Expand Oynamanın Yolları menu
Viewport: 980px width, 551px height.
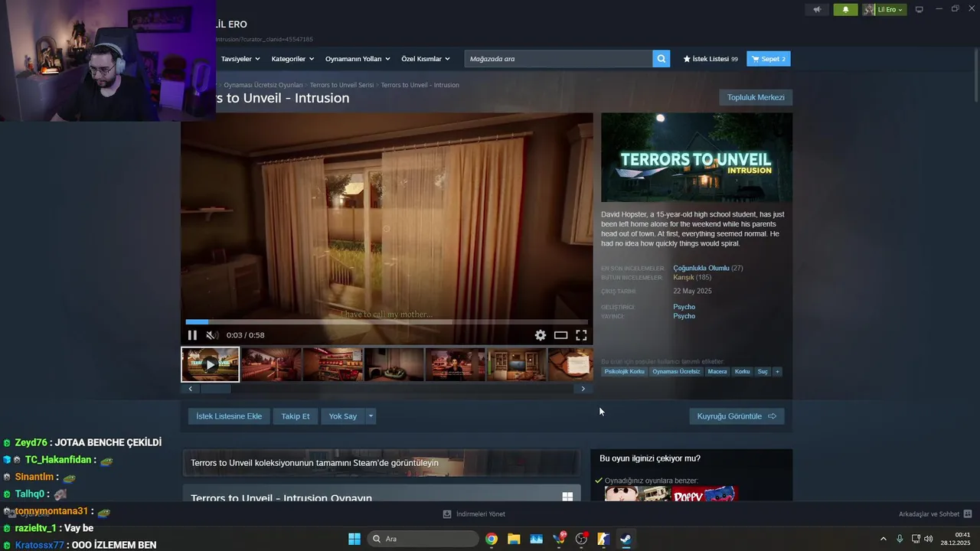coord(358,58)
